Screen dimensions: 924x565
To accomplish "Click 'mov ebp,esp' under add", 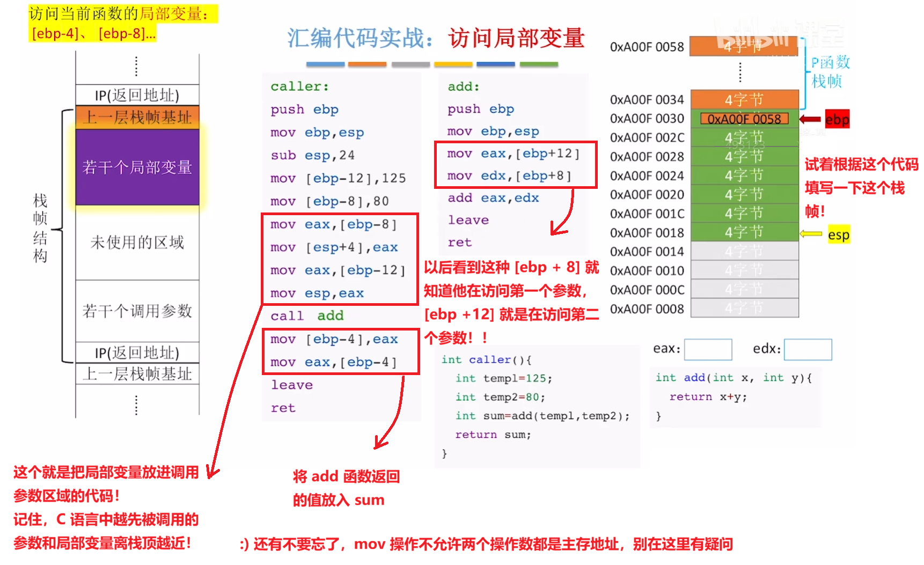I will tap(493, 131).
